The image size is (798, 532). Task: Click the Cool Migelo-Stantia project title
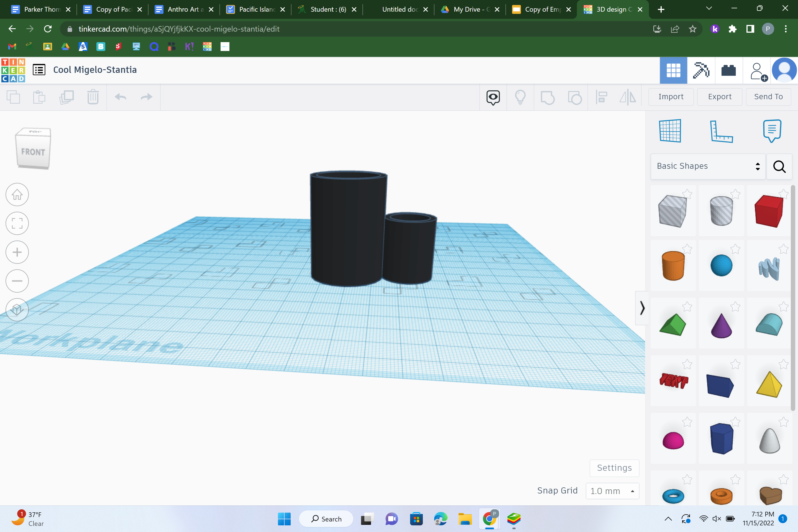tap(94, 70)
